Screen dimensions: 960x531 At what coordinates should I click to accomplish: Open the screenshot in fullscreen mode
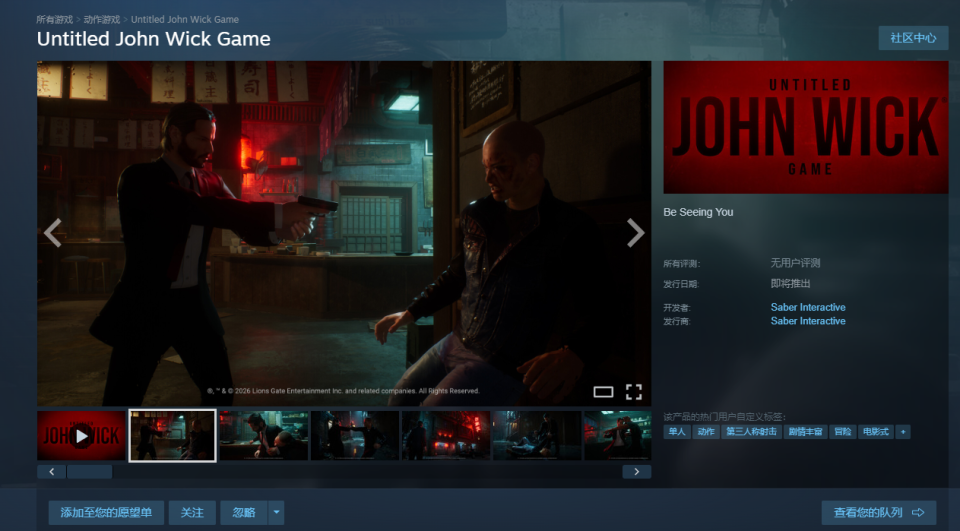tap(634, 392)
